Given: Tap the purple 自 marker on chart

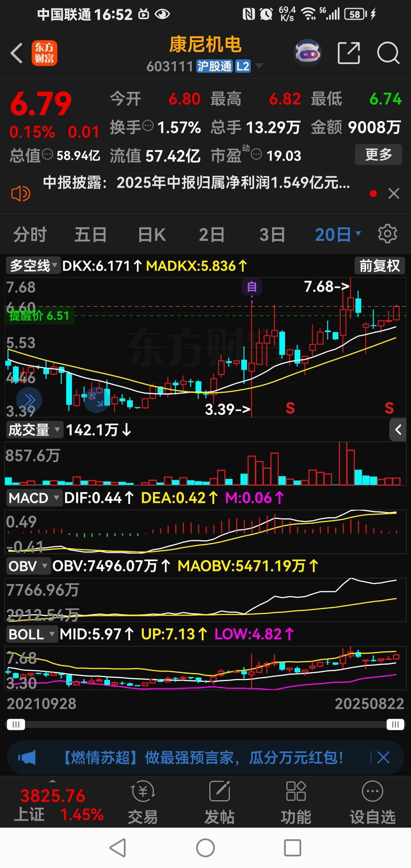Looking at the screenshot, I should [252, 287].
